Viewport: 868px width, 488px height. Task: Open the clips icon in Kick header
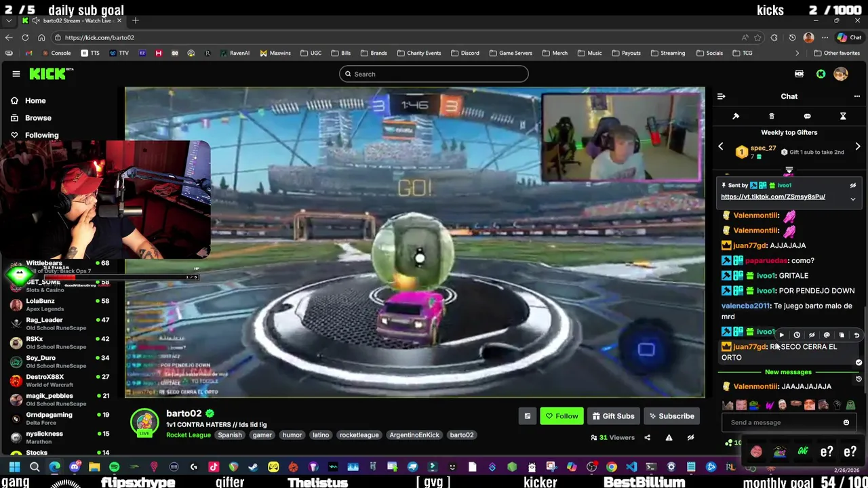799,74
